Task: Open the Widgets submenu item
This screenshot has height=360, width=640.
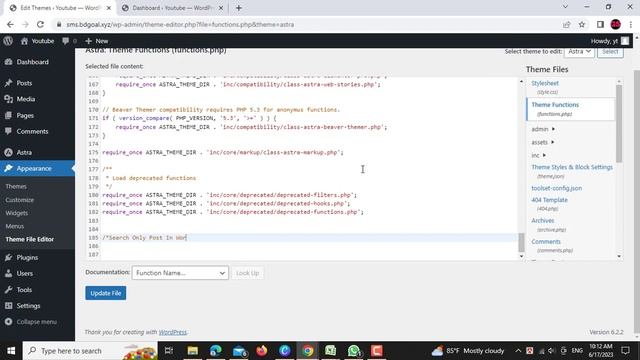Action: pyautogui.click(x=17, y=213)
